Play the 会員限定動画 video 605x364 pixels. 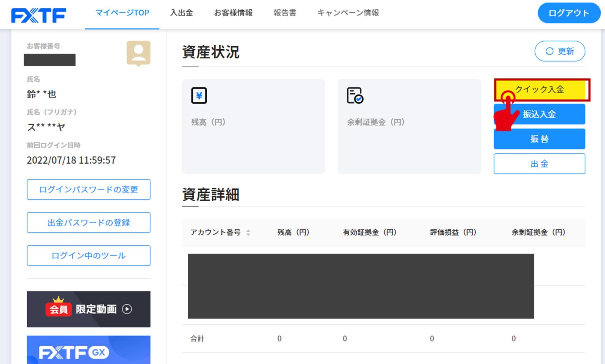tap(127, 309)
